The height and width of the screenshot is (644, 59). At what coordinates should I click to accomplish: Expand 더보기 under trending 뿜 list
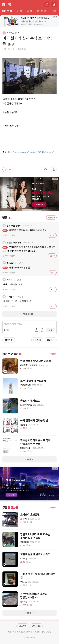[29, 459]
